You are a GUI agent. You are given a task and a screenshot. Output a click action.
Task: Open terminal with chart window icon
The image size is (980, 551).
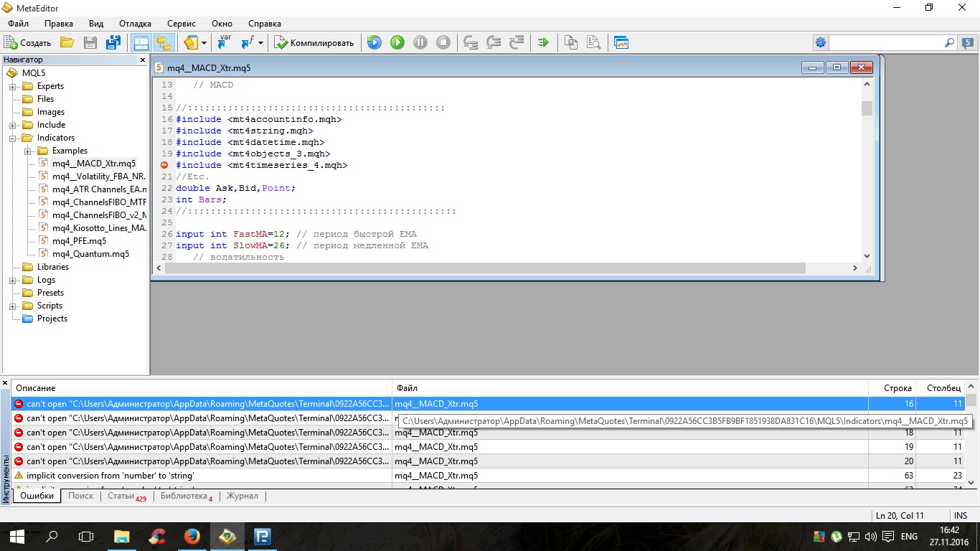point(621,43)
